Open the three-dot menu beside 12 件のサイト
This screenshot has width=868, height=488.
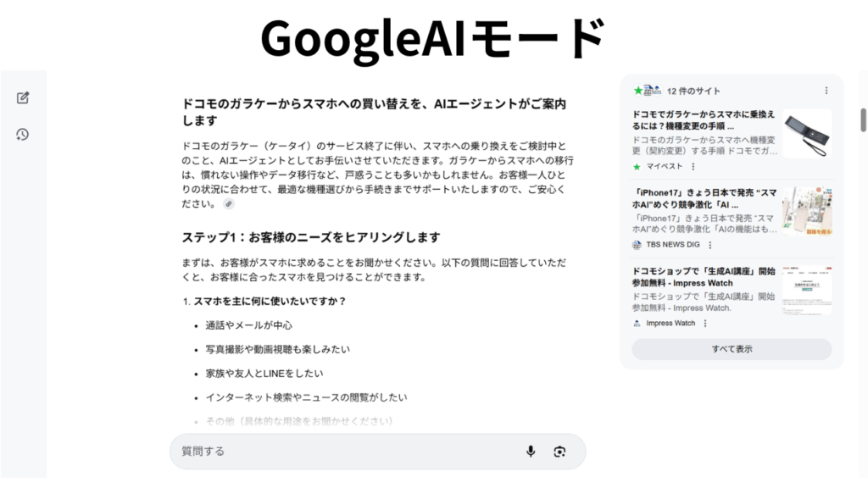(826, 91)
